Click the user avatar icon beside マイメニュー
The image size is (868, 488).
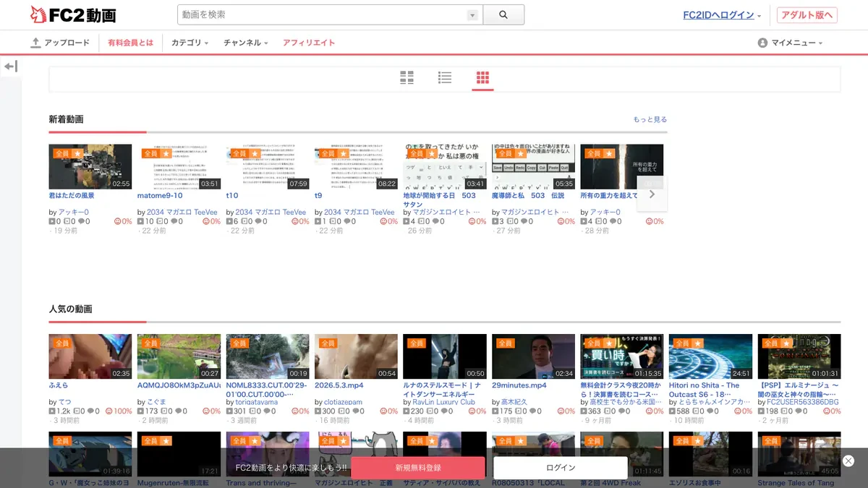[762, 43]
